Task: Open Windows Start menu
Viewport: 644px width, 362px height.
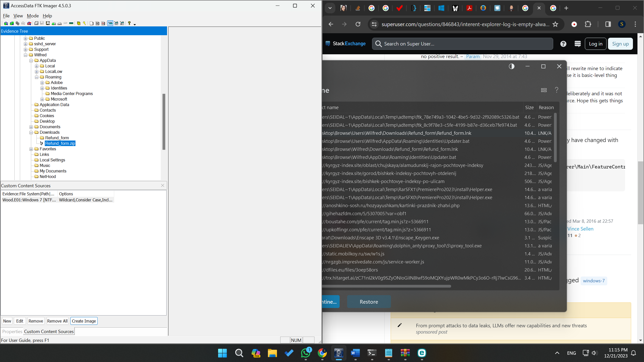Action: click(x=222, y=353)
